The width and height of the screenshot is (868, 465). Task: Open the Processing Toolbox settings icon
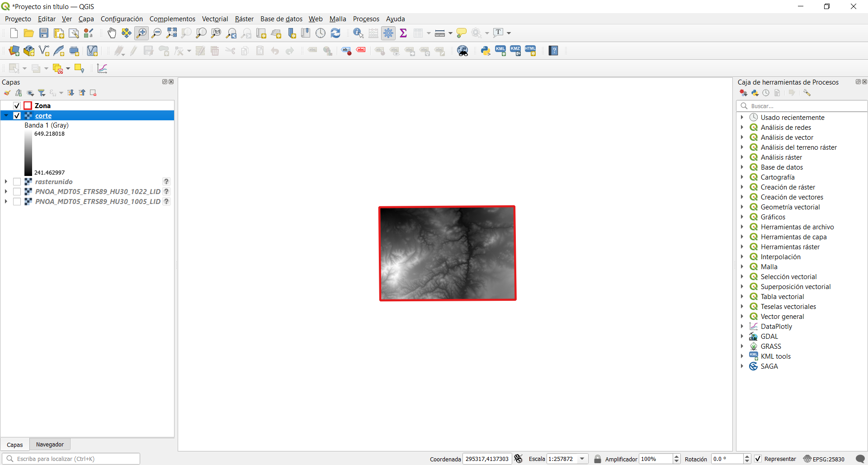(x=807, y=92)
